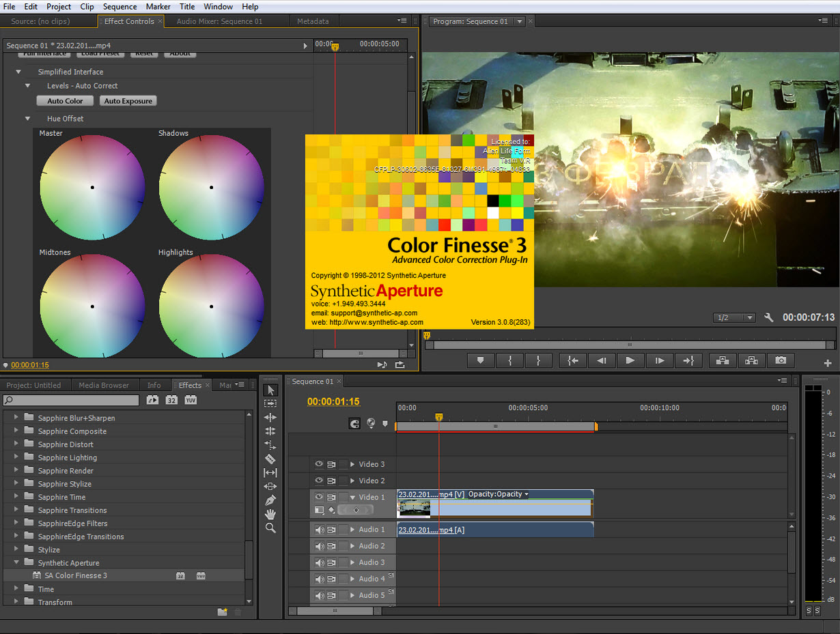Screen dimensions: 840x634
Task: Collapse the Hue Offset section
Action: [x=28, y=118]
